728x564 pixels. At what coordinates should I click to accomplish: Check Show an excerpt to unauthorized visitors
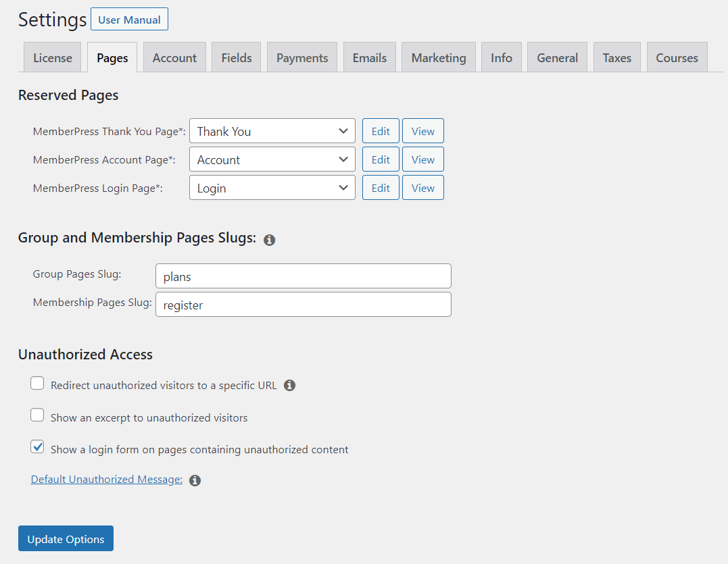pos(37,415)
